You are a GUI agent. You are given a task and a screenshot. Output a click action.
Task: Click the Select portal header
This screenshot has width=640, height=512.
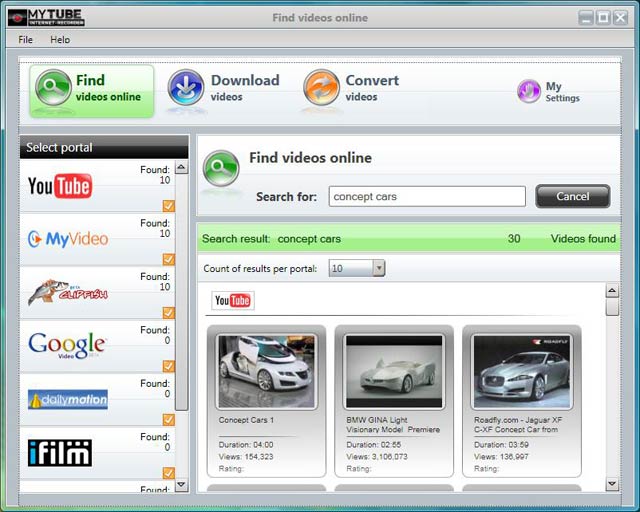click(104, 147)
